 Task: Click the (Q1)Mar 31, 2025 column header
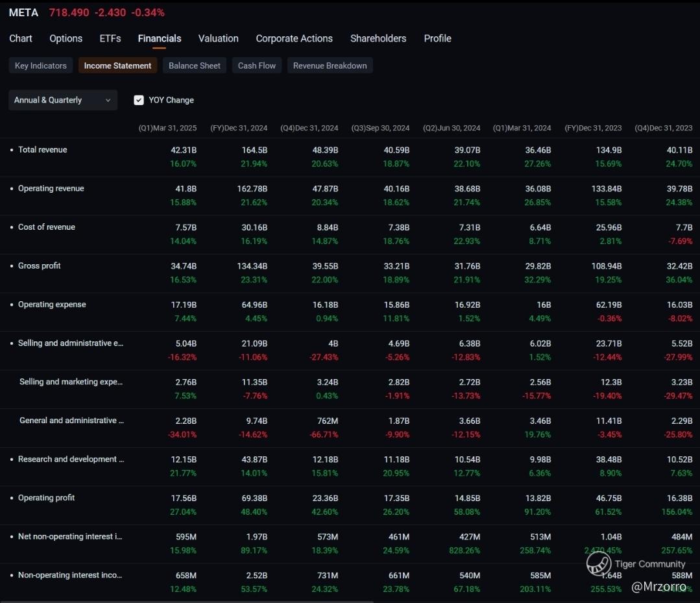point(167,128)
